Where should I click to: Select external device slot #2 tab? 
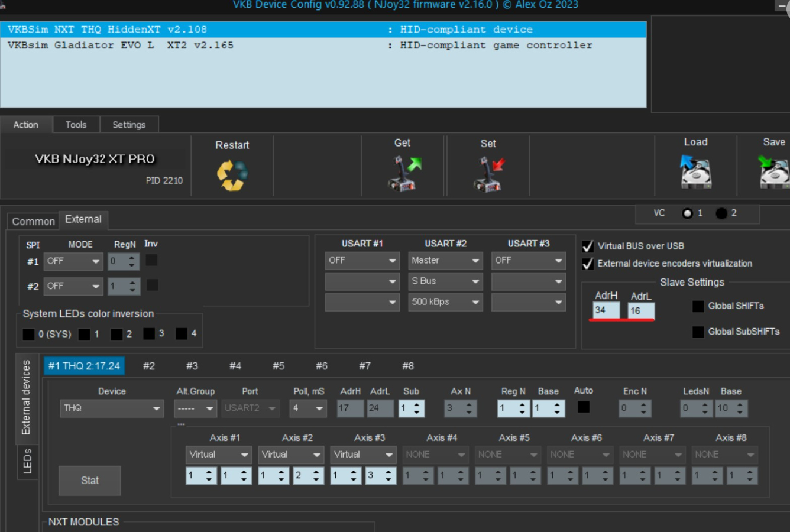point(149,366)
